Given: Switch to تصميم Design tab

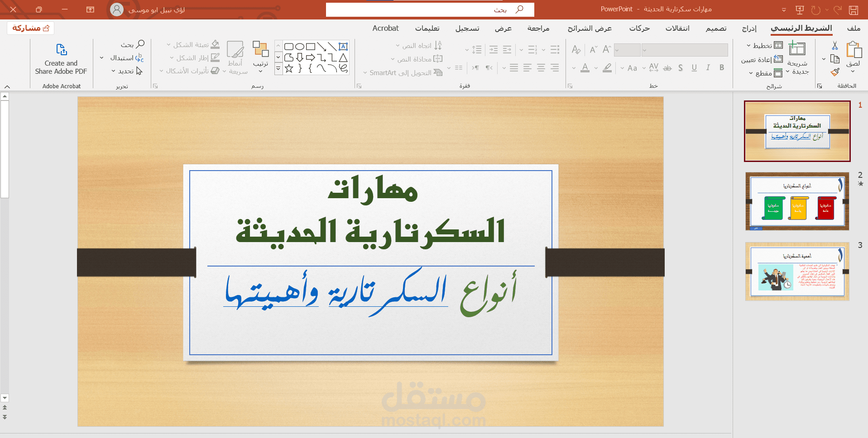Looking at the screenshot, I should (716, 28).
